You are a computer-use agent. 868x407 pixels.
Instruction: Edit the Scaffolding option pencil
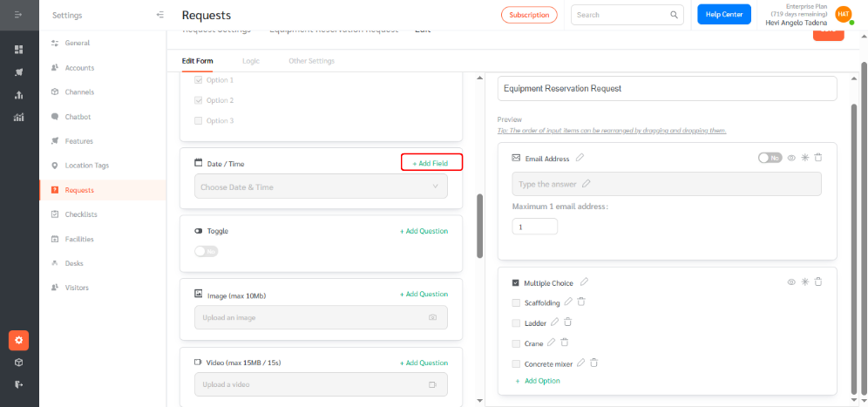[568, 302]
